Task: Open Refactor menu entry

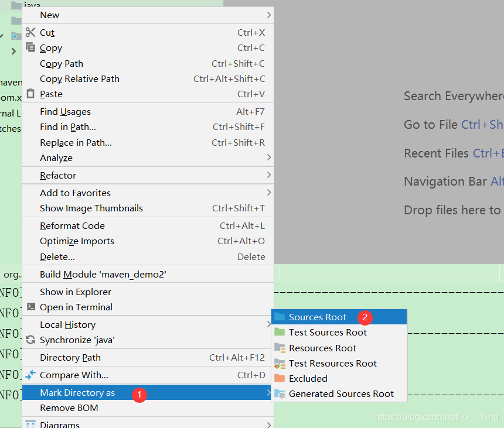Action: pyautogui.click(x=148, y=175)
